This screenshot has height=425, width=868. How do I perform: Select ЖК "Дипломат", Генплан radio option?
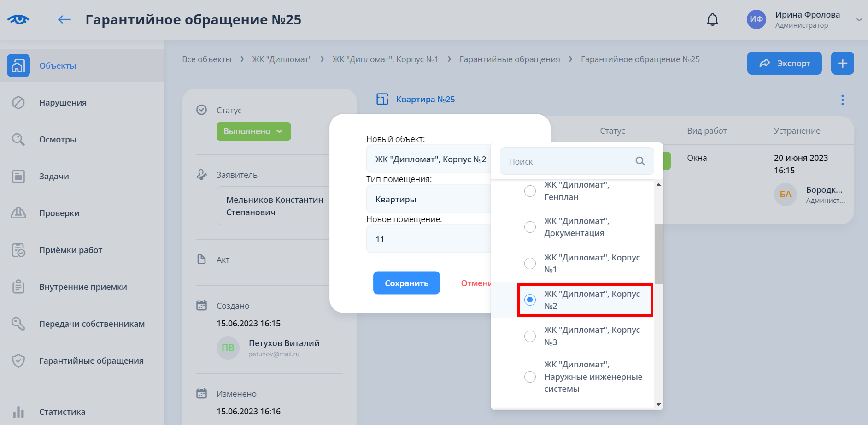point(530,191)
